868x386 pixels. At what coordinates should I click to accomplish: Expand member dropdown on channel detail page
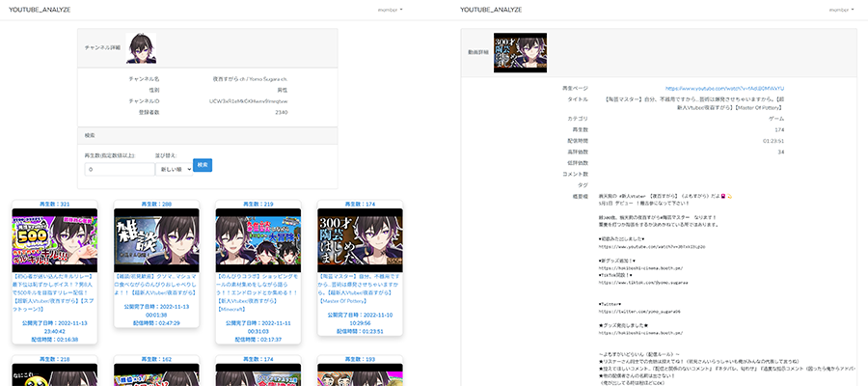coord(391,10)
